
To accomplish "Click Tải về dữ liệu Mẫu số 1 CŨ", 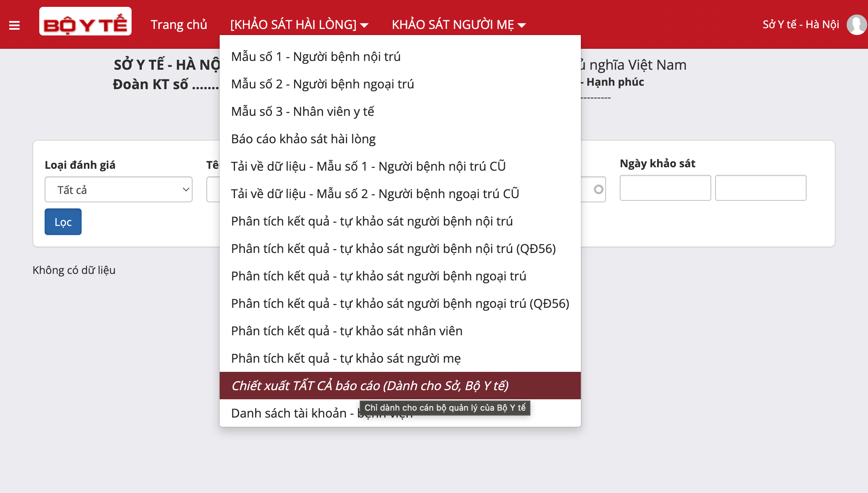I will [368, 166].
